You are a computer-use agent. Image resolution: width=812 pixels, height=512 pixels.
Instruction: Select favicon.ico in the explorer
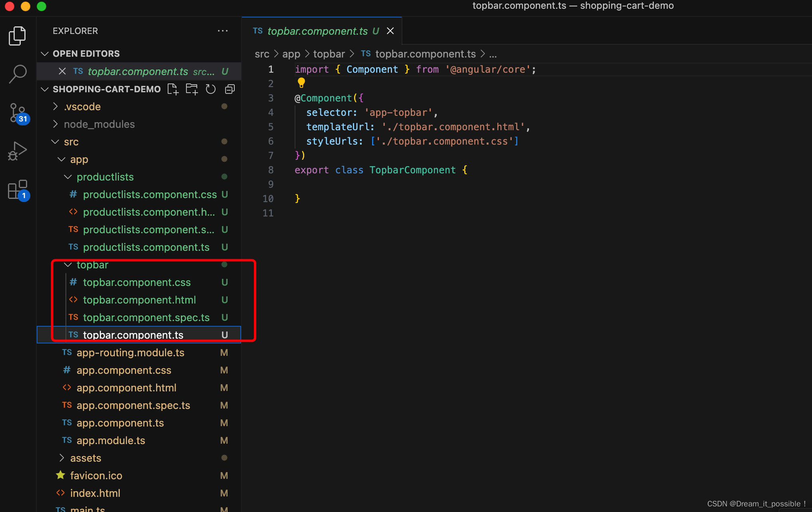96,475
